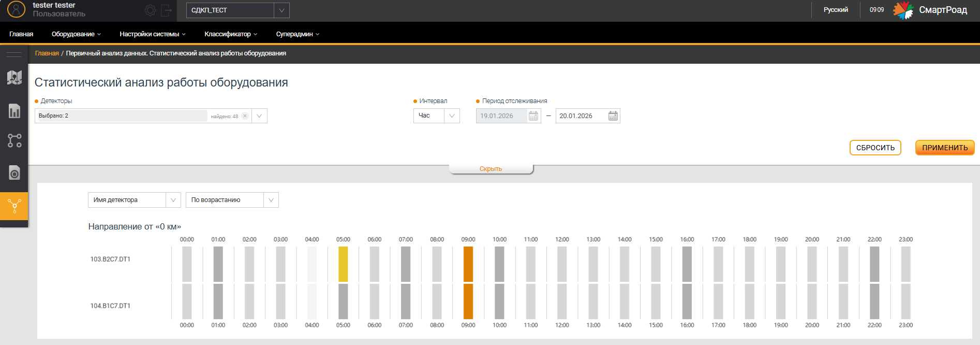Open the Оборудование menu
The width and height of the screenshot is (980, 345).
click(76, 34)
